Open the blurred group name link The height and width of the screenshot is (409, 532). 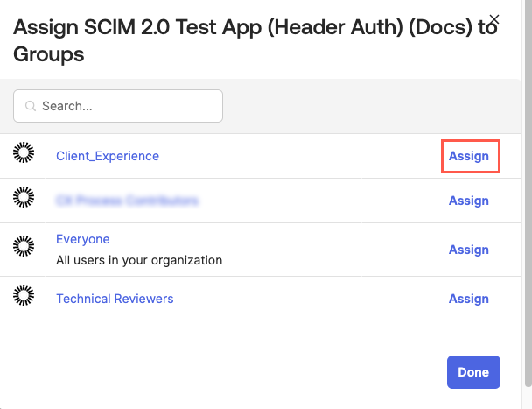tap(127, 201)
